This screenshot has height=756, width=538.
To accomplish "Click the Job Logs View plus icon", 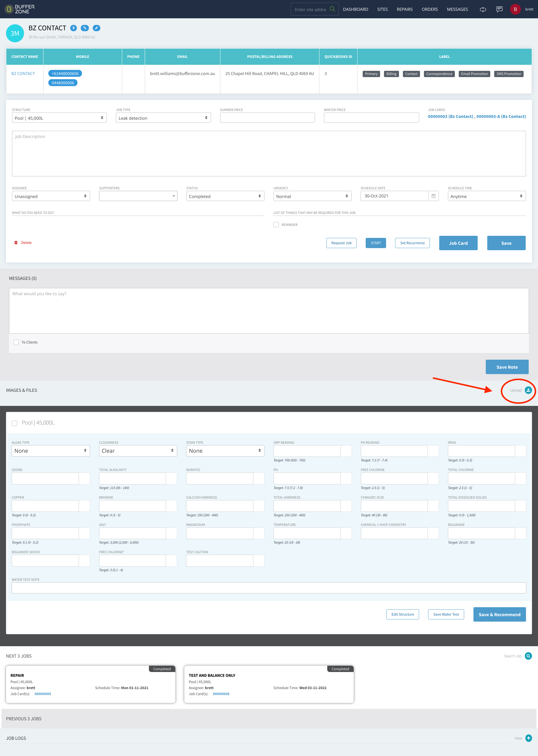I will 529,738.
